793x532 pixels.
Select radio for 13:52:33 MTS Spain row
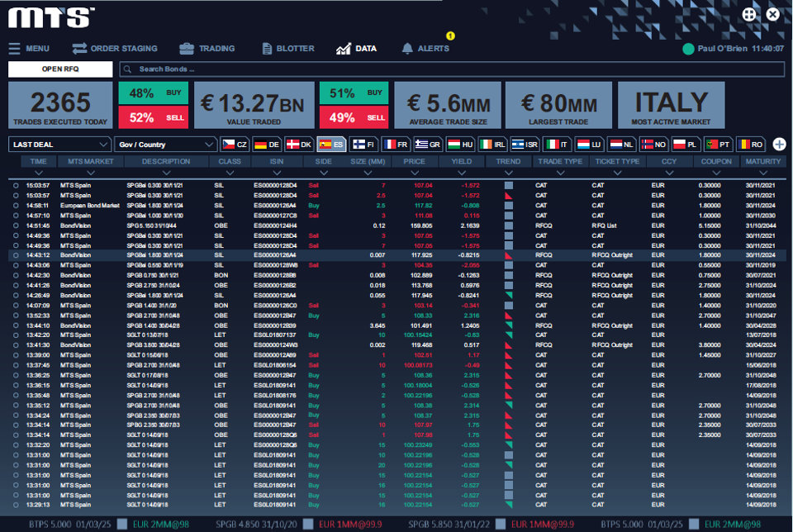(16, 316)
